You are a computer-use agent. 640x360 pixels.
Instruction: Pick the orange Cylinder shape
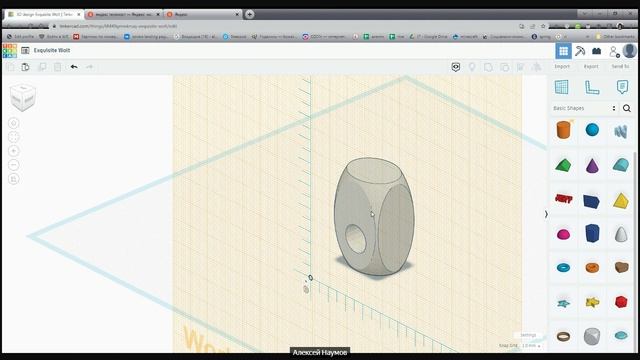pyautogui.click(x=564, y=130)
